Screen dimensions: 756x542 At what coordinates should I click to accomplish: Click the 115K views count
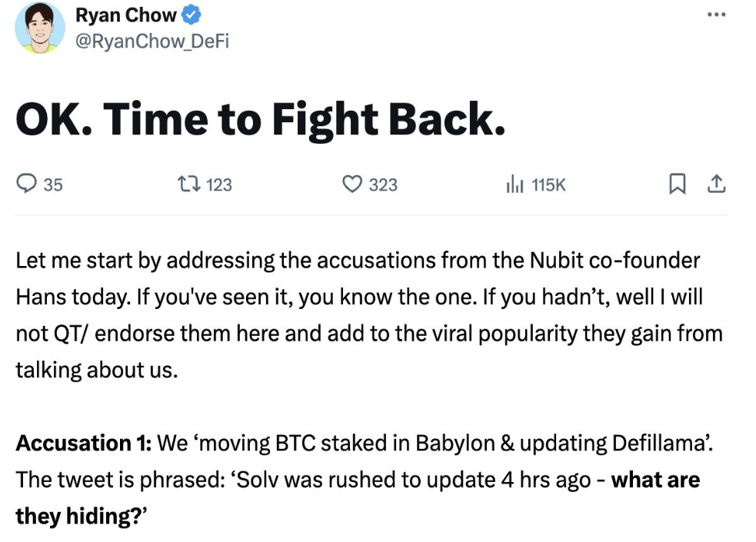tap(548, 185)
